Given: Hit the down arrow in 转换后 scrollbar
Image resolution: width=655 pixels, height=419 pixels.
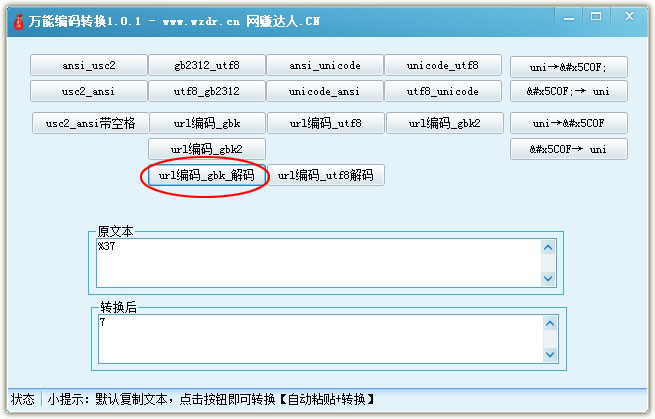Looking at the screenshot, I should tap(547, 353).
